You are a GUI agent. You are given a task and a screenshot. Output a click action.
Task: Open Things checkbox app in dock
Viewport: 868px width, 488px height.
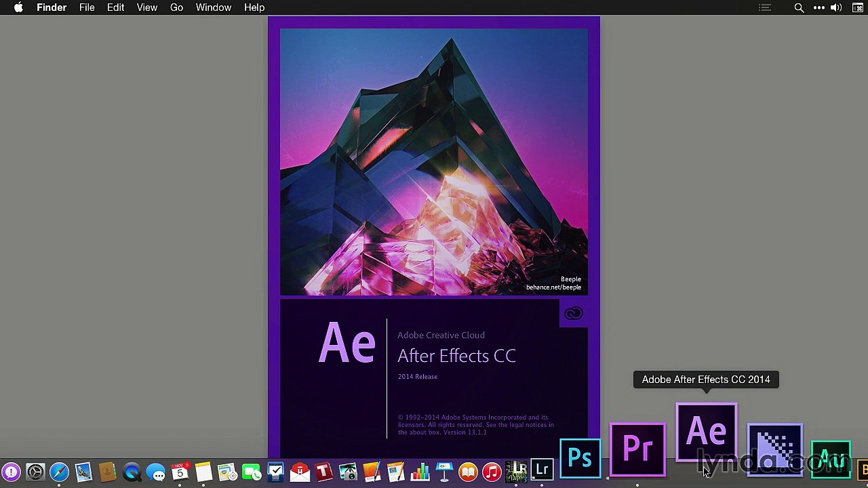click(x=275, y=471)
